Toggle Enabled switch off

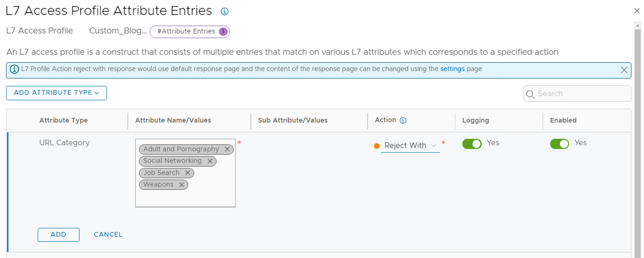point(559,144)
